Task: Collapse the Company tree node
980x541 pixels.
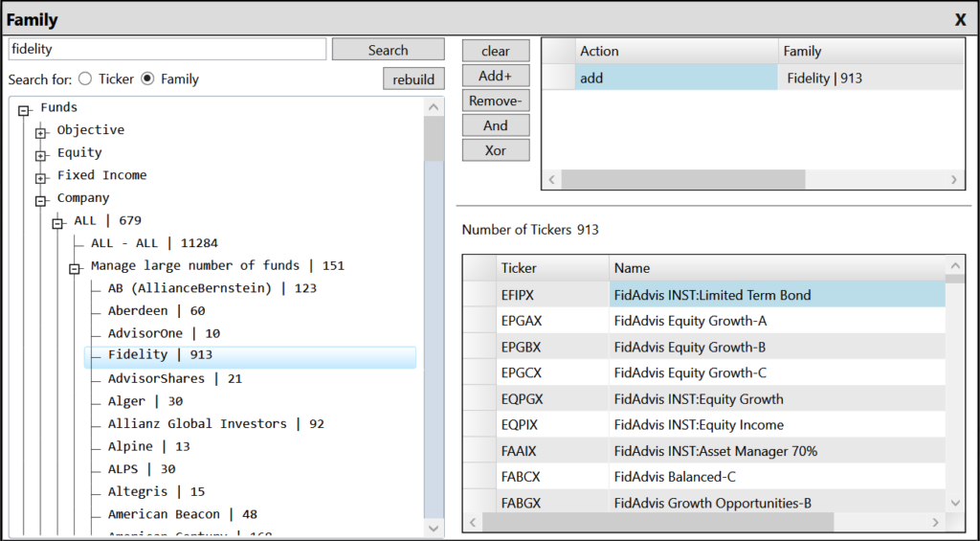Action: (41, 201)
